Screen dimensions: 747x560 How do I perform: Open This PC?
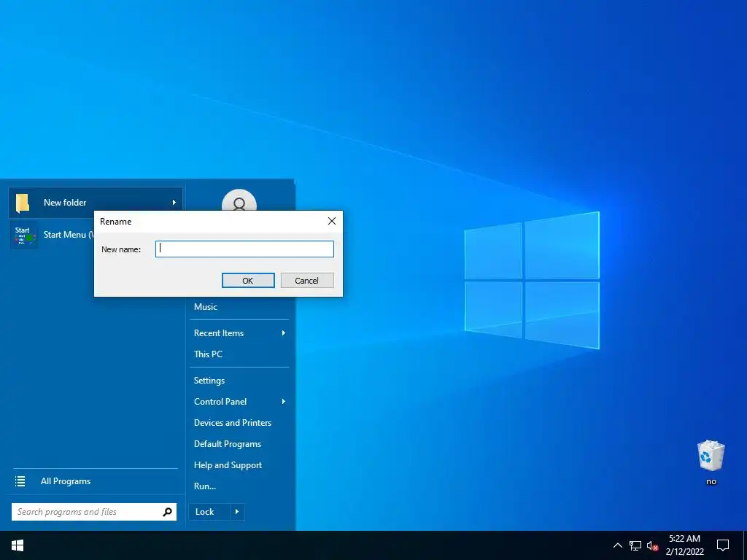pyautogui.click(x=208, y=354)
